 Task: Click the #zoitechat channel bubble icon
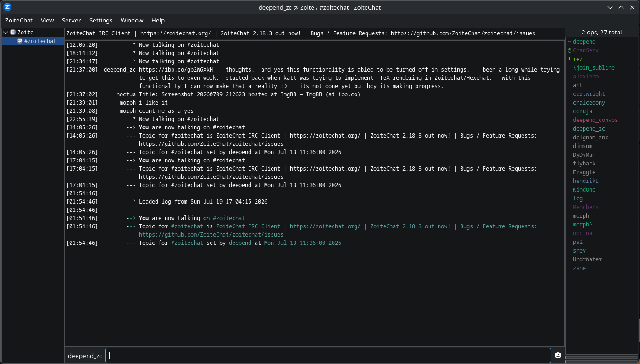20,41
